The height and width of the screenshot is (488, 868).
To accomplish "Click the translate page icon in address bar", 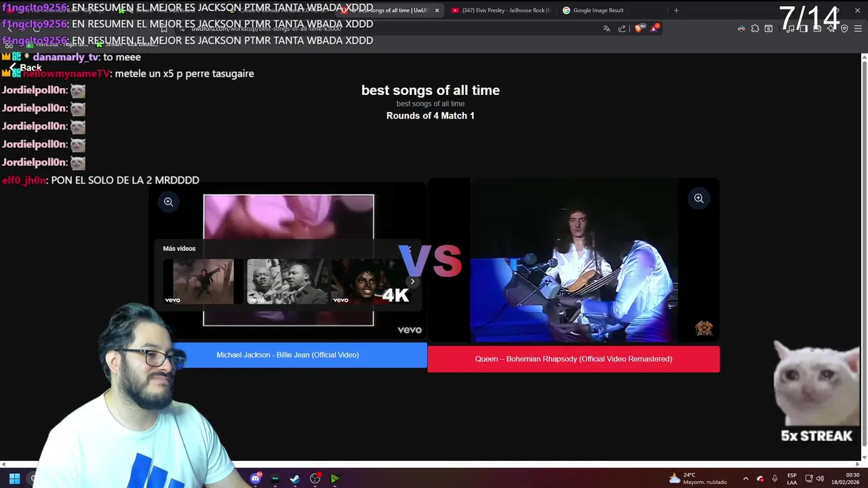I will [606, 28].
